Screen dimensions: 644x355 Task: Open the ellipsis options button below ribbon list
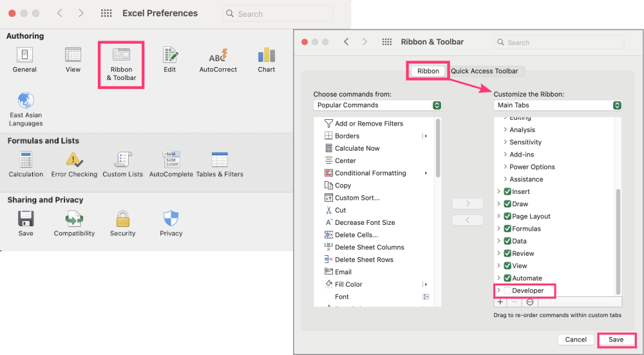(x=530, y=302)
